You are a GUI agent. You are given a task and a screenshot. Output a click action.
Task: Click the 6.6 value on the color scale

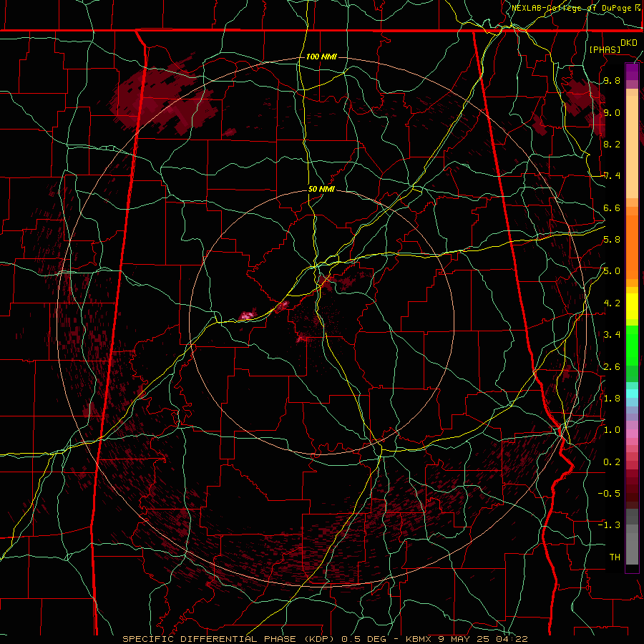pos(612,208)
